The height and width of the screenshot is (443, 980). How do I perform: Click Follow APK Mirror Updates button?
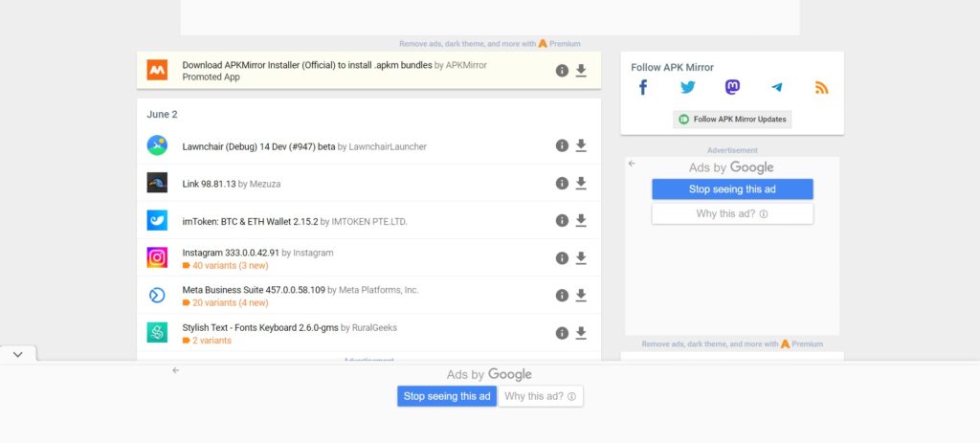click(732, 120)
